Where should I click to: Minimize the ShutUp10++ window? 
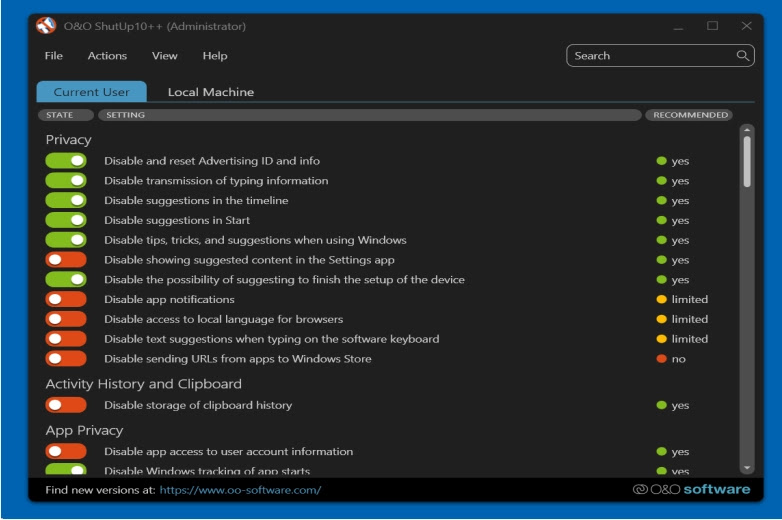pyautogui.click(x=678, y=26)
